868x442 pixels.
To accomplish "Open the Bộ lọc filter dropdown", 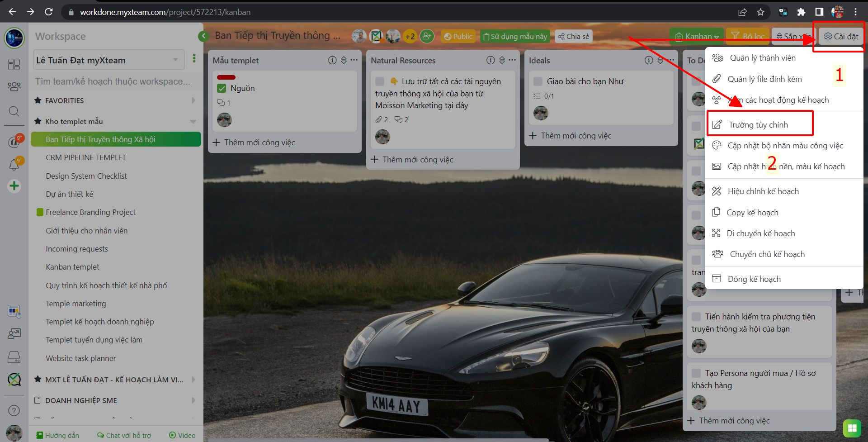I will (x=747, y=36).
